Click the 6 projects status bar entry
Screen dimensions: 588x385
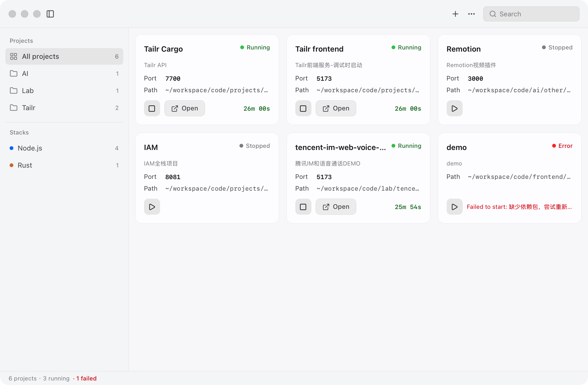[x=22, y=378]
